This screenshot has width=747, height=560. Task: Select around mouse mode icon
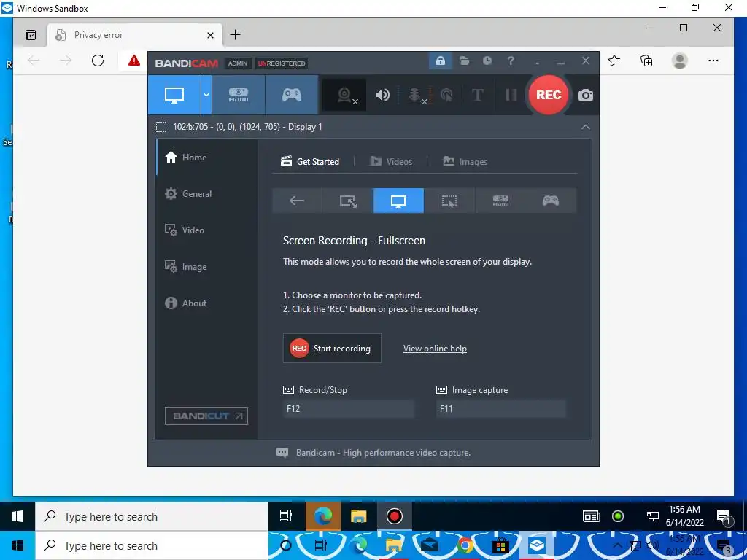coord(449,201)
